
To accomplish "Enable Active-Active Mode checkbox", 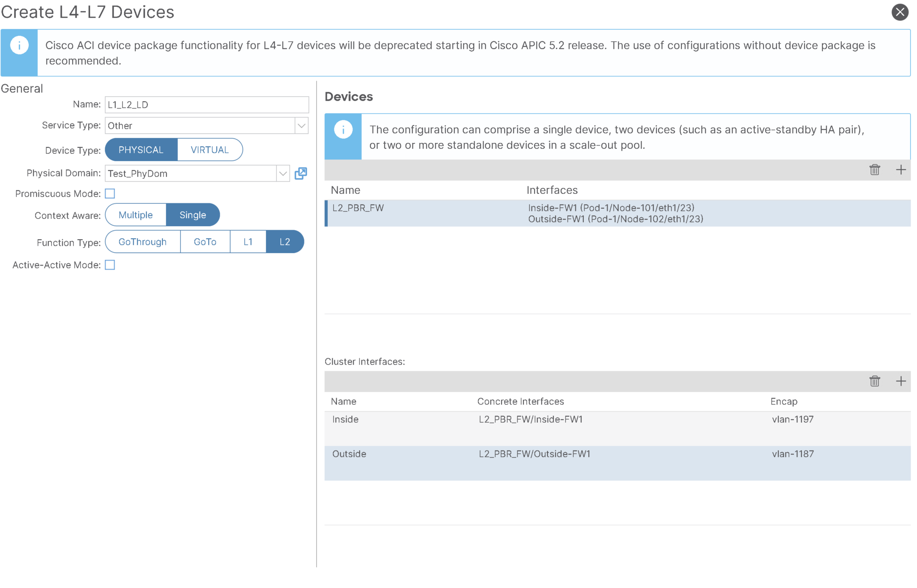I will [110, 265].
